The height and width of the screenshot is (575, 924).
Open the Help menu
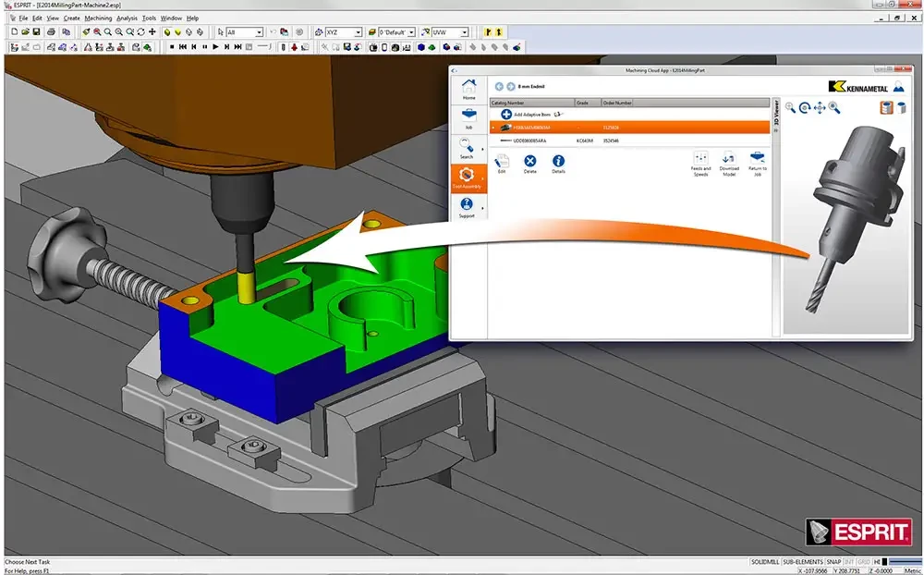[193, 18]
